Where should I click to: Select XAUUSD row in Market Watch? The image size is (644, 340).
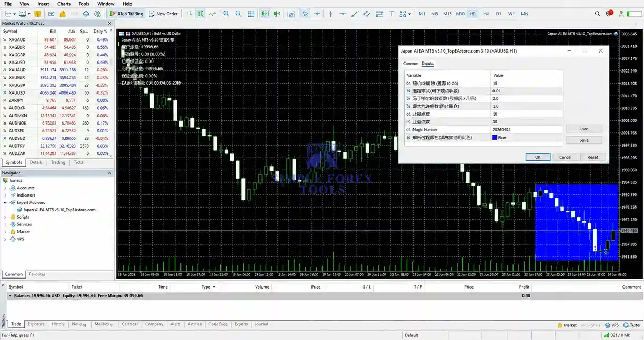pyautogui.click(x=57, y=92)
